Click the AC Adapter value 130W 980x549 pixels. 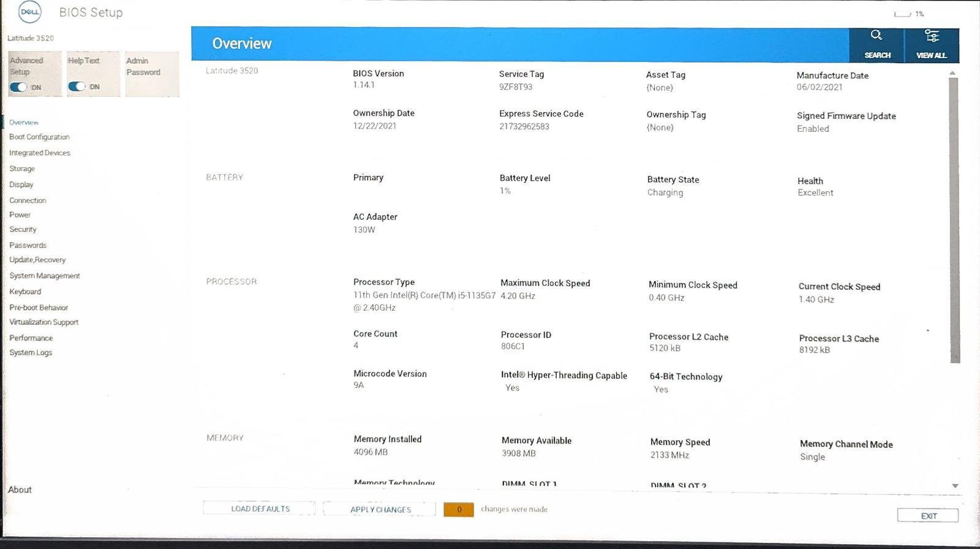364,230
